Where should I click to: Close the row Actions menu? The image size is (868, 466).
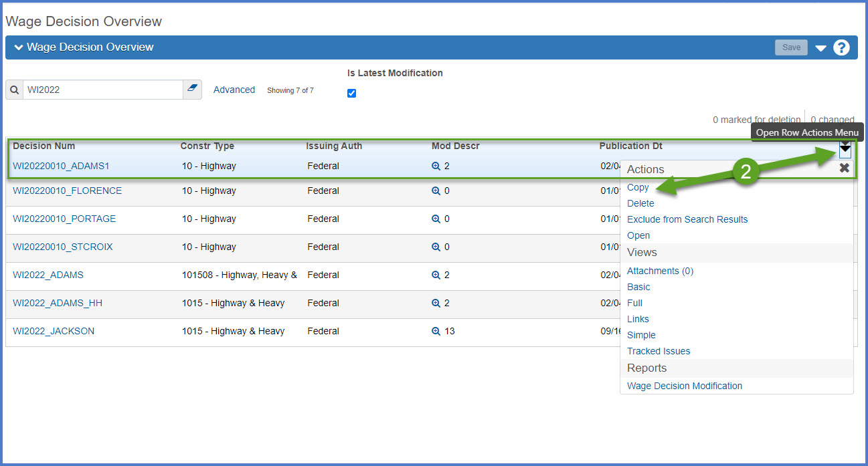pos(844,168)
